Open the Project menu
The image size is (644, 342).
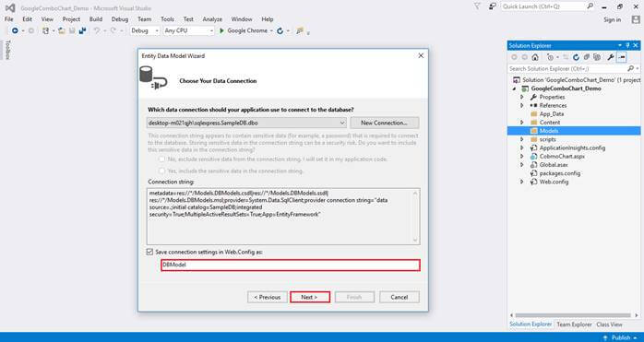coord(71,19)
